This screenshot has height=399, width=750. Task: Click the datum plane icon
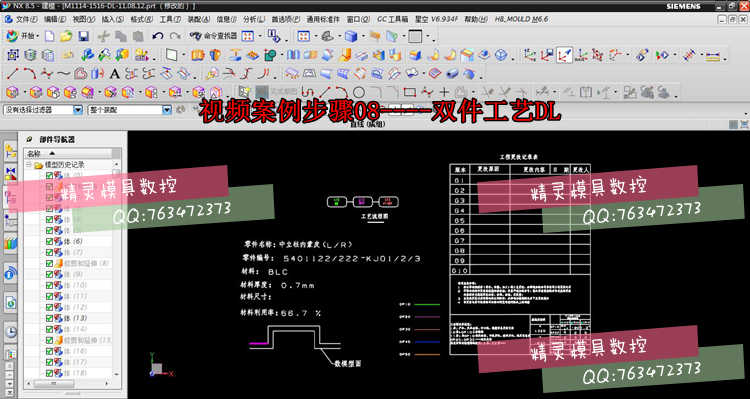[x=172, y=55]
